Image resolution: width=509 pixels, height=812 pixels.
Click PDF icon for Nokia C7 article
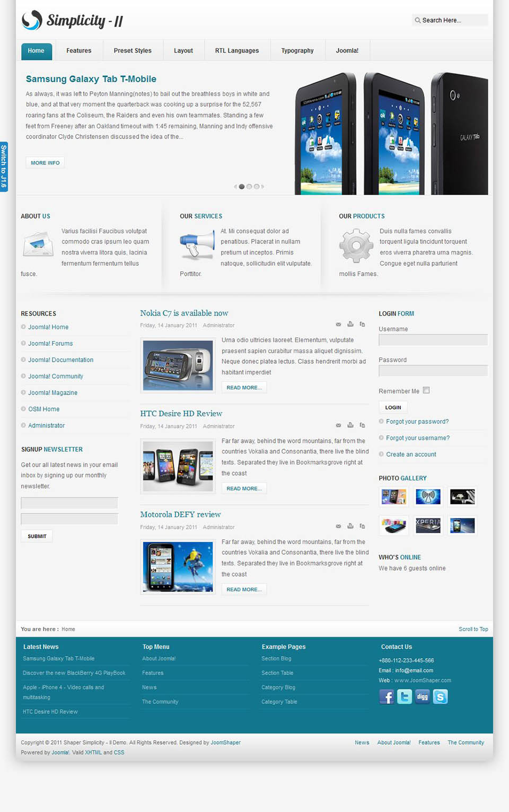tap(362, 324)
